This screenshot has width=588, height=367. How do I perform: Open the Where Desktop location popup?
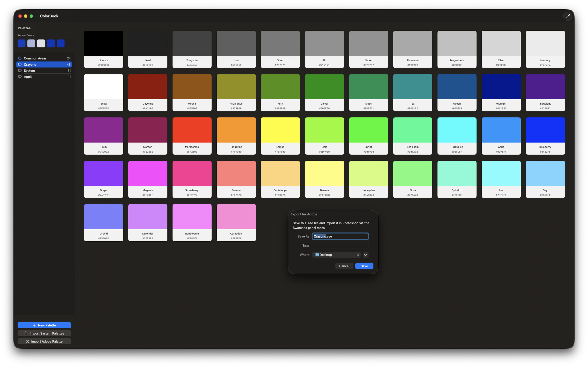(x=336, y=255)
